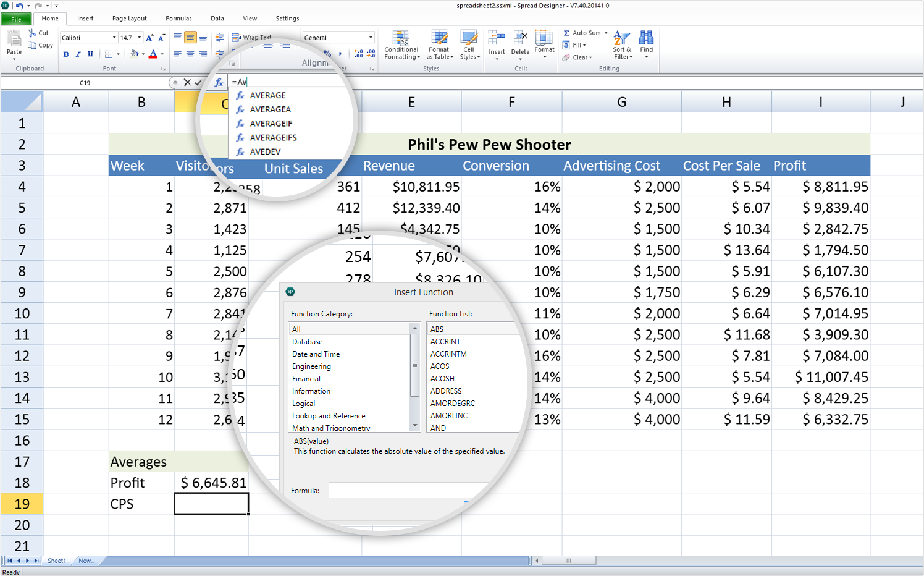Image resolution: width=924 pixels, height=576 pixels.
Task: Click the Delete cells icon
Action: 520,37
